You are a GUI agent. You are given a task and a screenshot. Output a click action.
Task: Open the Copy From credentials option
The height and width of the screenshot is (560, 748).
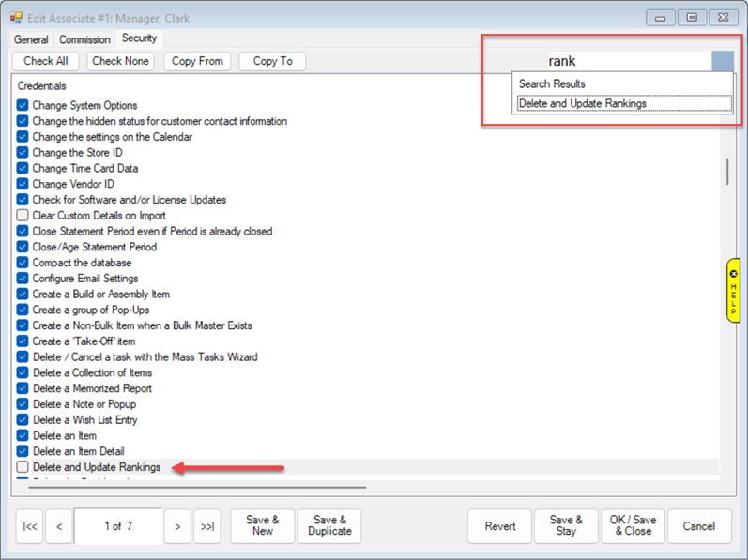point(197,61)
